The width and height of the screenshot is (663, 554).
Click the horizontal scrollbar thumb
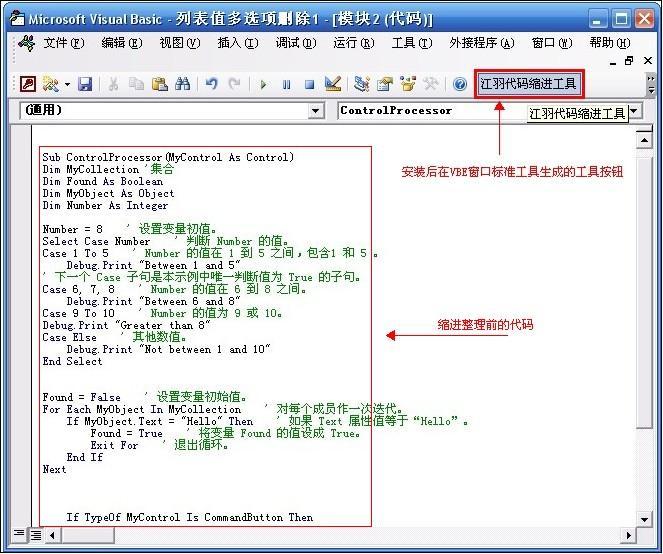coord(88,535)
